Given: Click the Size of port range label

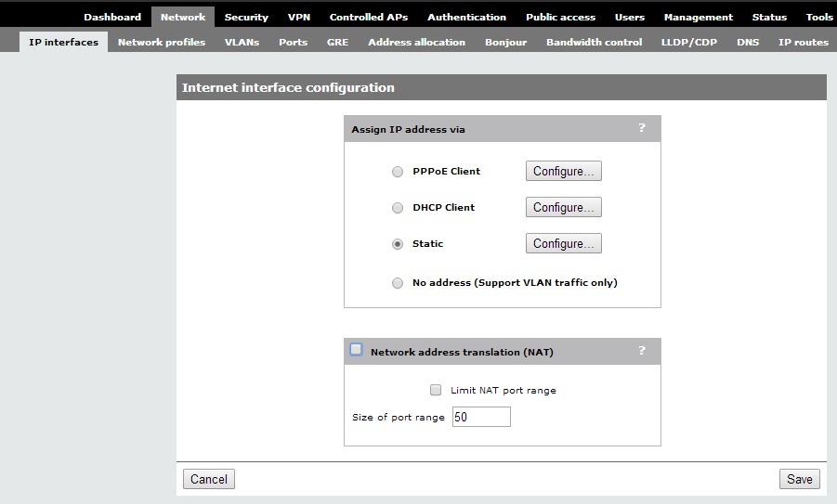Looking at the screenshot, I should [399, 417].
